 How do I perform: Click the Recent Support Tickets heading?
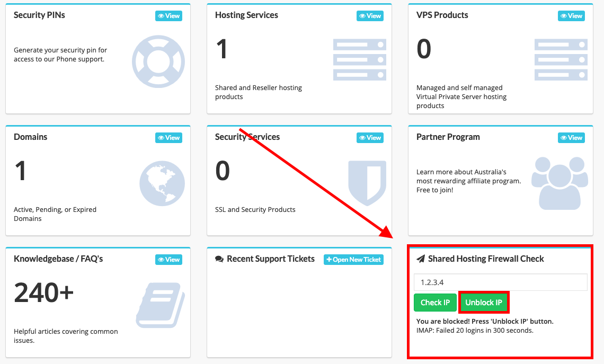(x=270, y=259)
